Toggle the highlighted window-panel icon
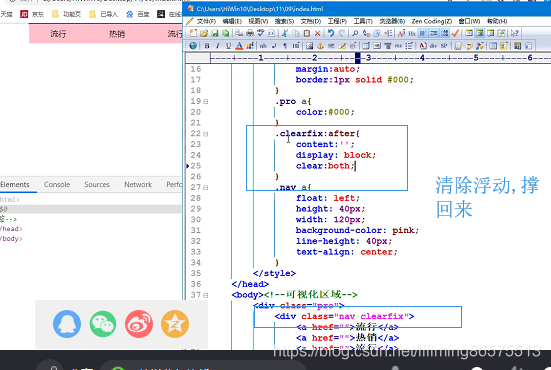The width and height of the screenshot is (551, 370). coord(480,33)
